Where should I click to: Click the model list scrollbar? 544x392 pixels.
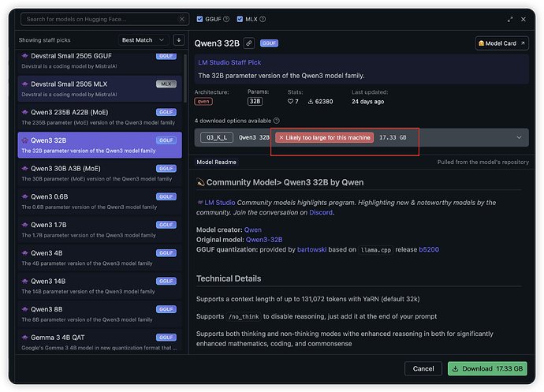(185, 78)
